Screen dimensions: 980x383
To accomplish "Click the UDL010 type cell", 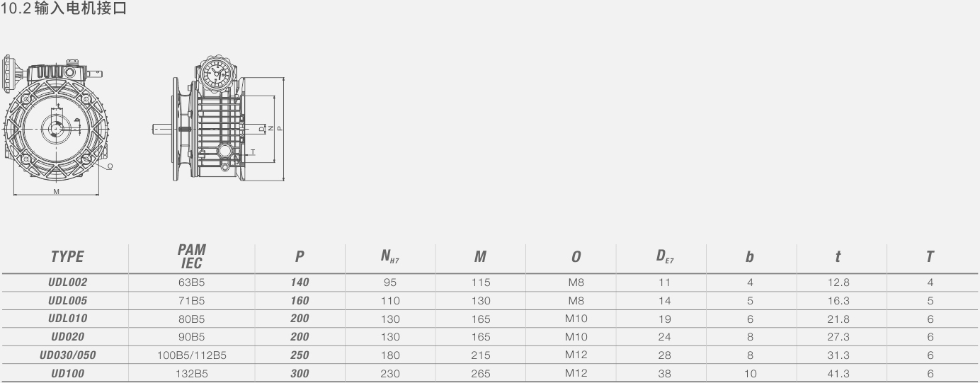I will click(67, 319).
